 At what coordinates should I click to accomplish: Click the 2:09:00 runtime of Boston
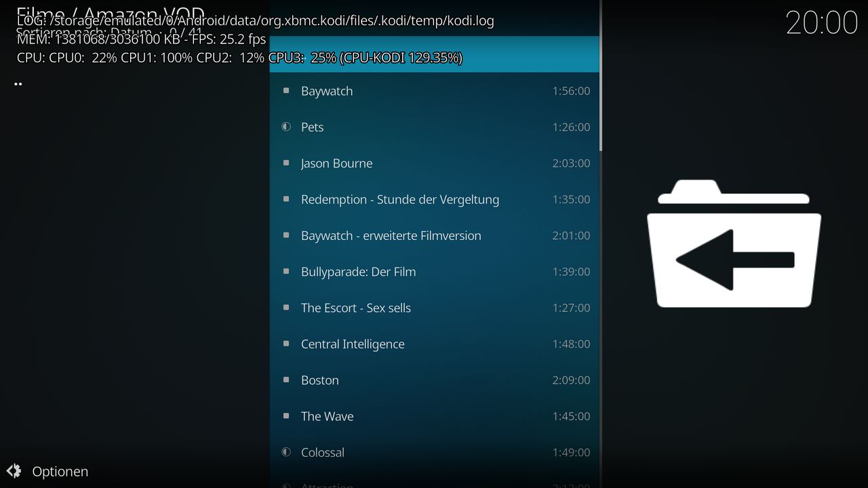tap(571, 380)
